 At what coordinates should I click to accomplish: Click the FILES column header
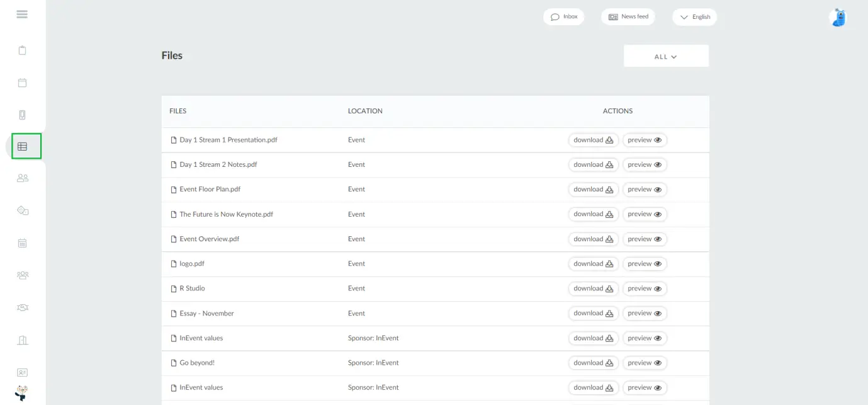(178, 111)
